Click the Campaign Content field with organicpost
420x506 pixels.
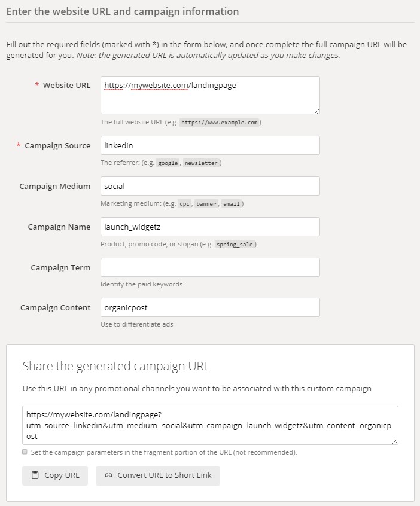210,307
